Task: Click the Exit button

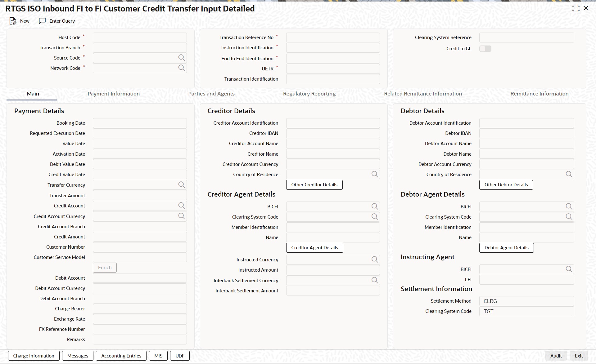Action: tap(579, 356)
